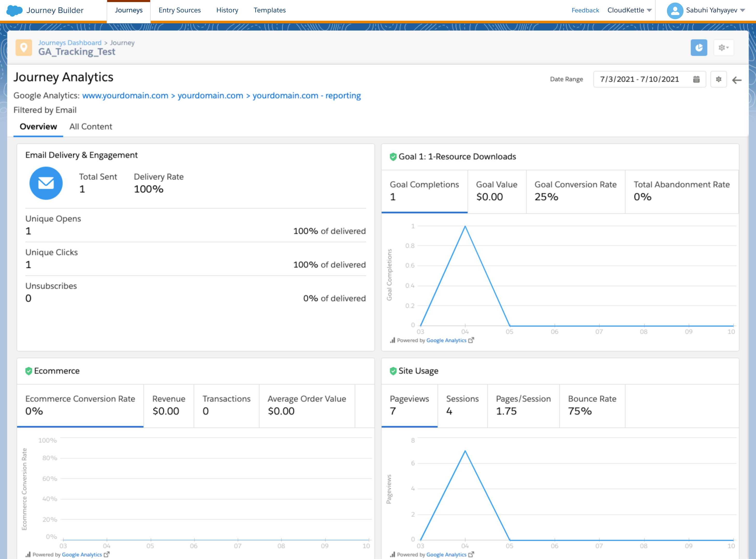Click the blue email envelope circle icon
The height and width of the screenshot is (559, 756).
46,183
